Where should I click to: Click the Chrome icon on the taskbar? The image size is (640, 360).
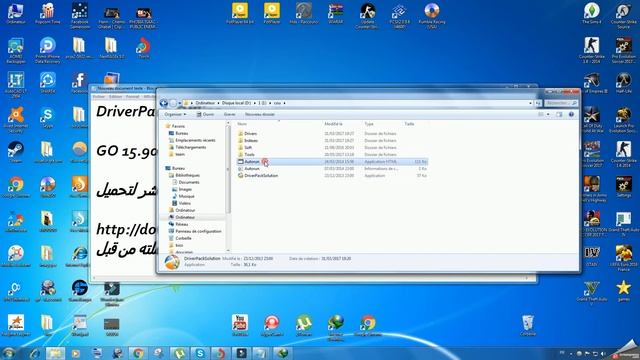(138, 353)
